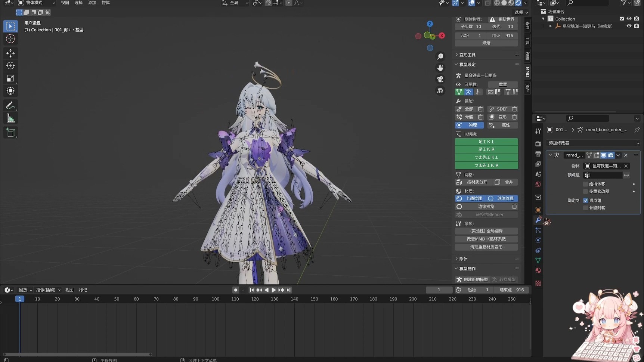Uncheck 顶点组 bind checkbox
The height and width of the screenshot is (362, 644).
585,201
